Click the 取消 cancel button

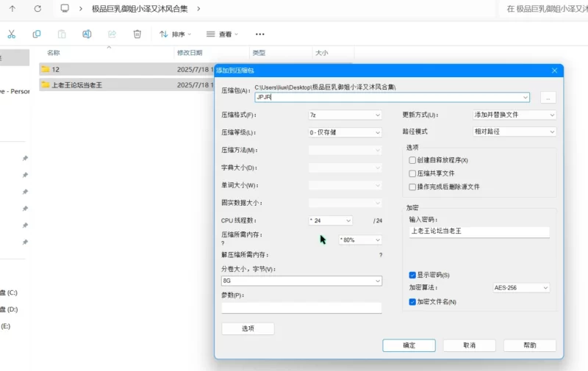(470, 345)
